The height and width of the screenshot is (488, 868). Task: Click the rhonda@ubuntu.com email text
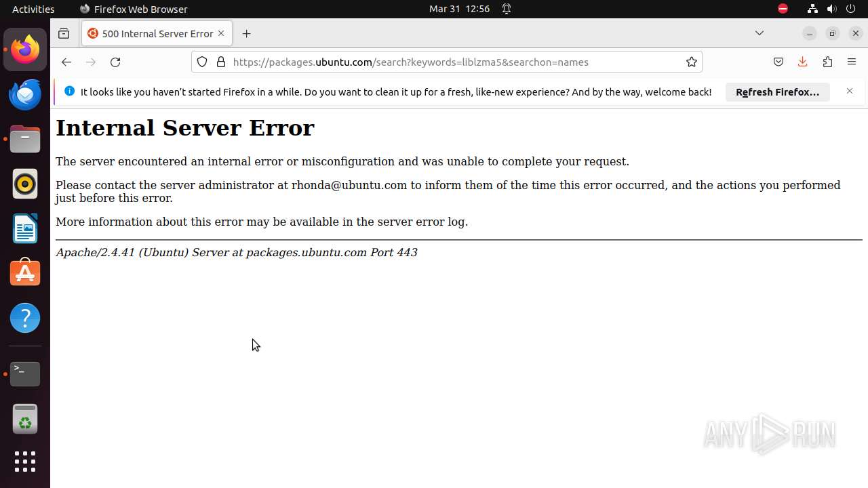349,185
